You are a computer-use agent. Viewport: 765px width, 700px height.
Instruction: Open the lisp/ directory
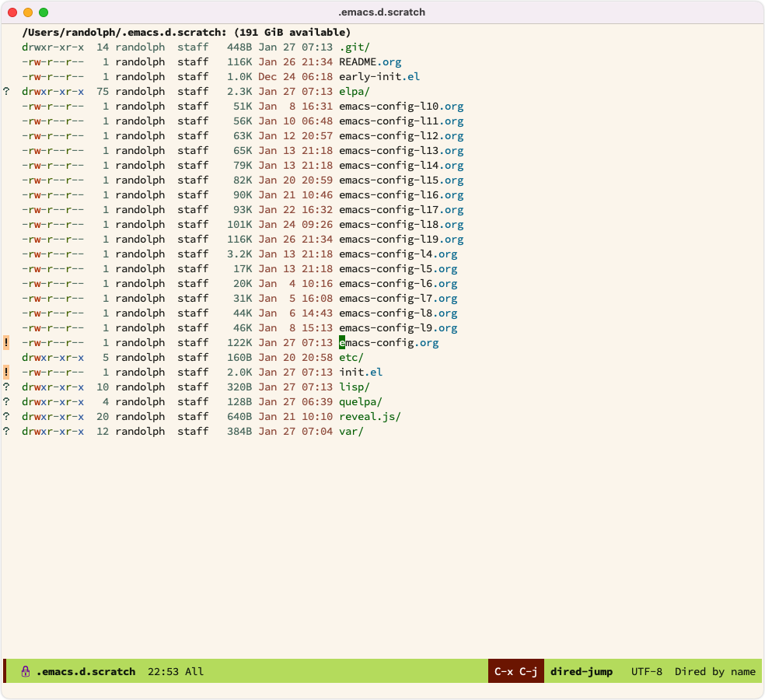355,387
